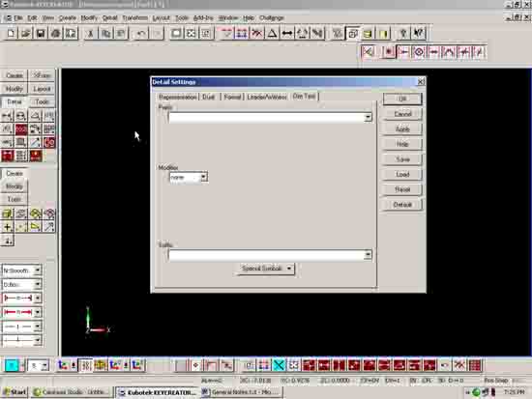
Task: Click the New file icon in toolbar
Action: tap(11, 33)
